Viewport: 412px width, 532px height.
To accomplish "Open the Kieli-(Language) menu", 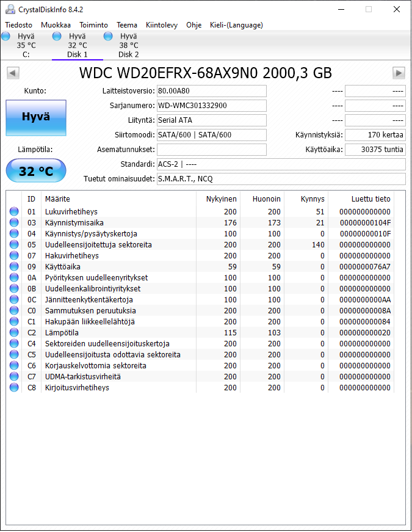I will (x=236, y=25).
